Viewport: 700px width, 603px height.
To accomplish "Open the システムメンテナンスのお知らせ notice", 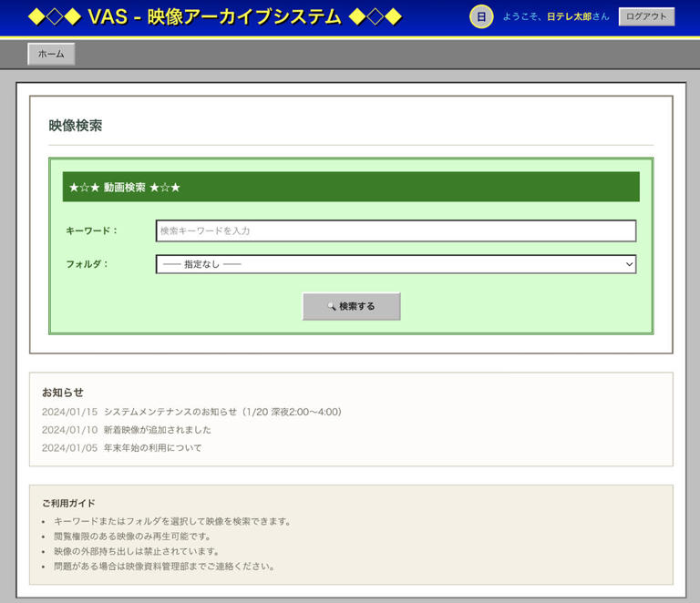I will 222,412.
